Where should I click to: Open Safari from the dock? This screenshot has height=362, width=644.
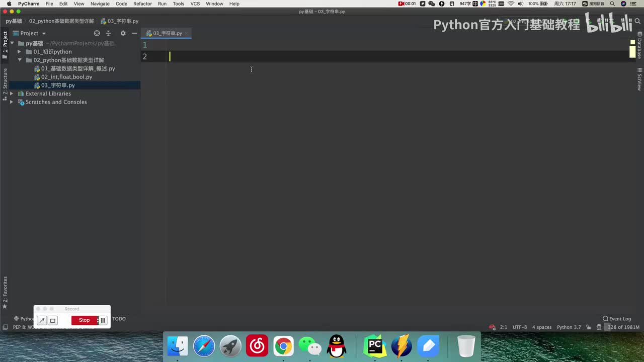(204, 346)
